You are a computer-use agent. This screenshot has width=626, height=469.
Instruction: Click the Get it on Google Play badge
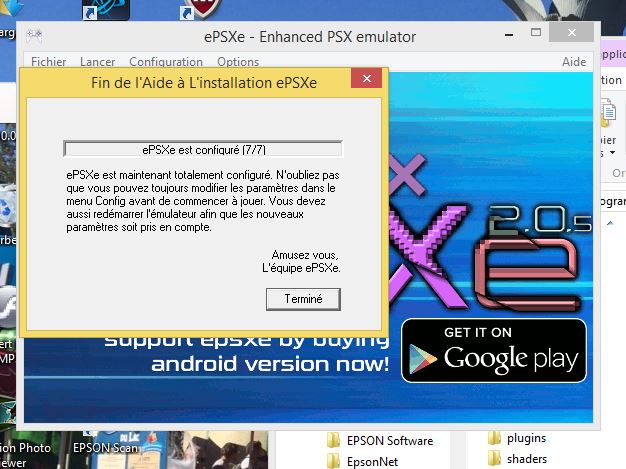tap(494, 350)
